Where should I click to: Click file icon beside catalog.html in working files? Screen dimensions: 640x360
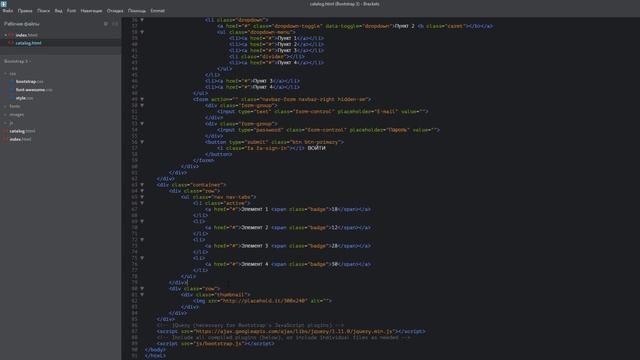(11, 43)
